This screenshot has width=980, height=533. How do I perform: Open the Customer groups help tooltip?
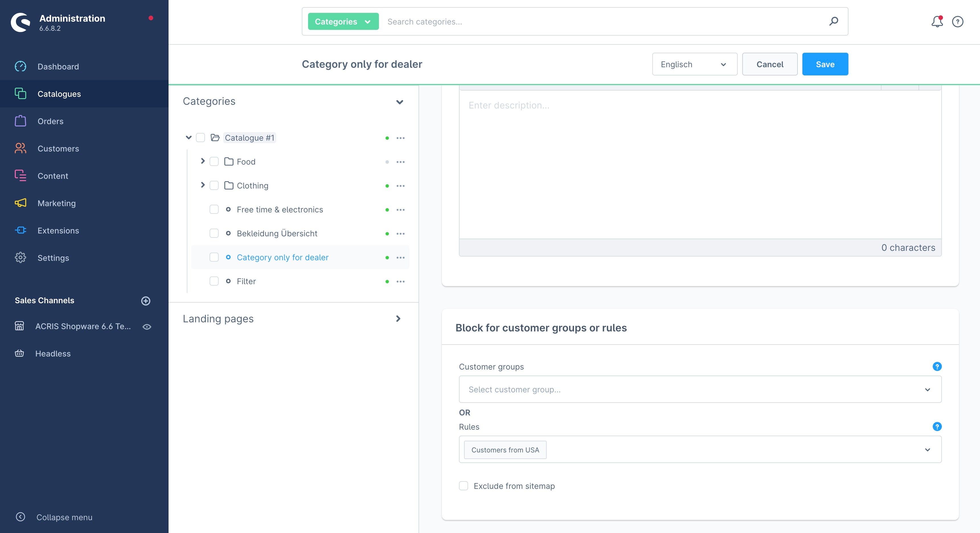pyautogui.click(x=937, y=366)
